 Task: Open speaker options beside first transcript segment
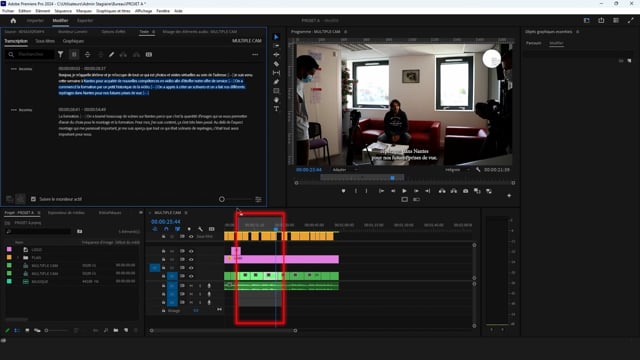point(14,69)
